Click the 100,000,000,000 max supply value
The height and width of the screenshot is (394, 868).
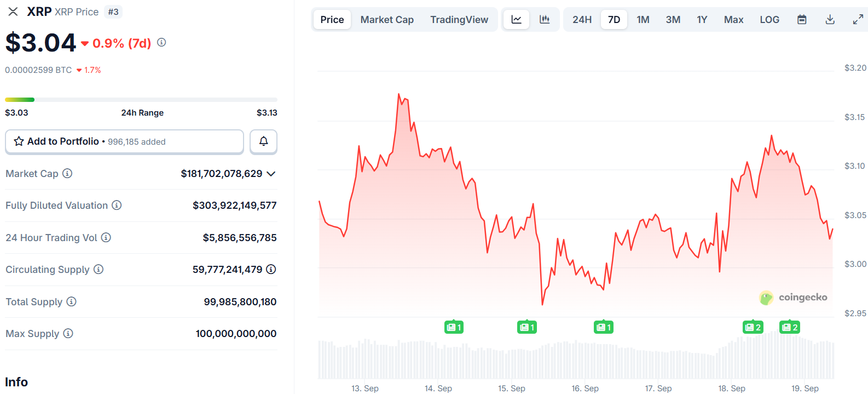pos(236,334)
